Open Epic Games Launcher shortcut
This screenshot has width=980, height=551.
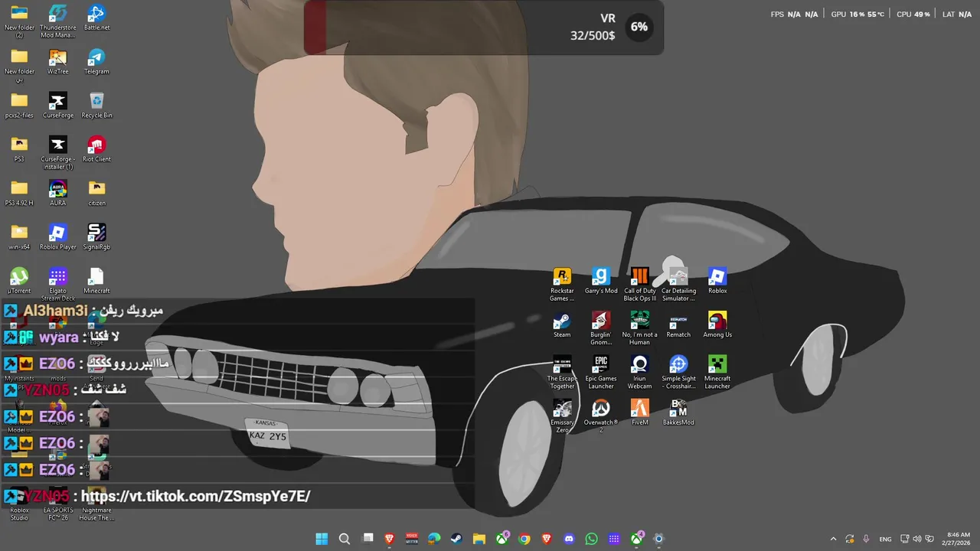(x=601, y=371)
